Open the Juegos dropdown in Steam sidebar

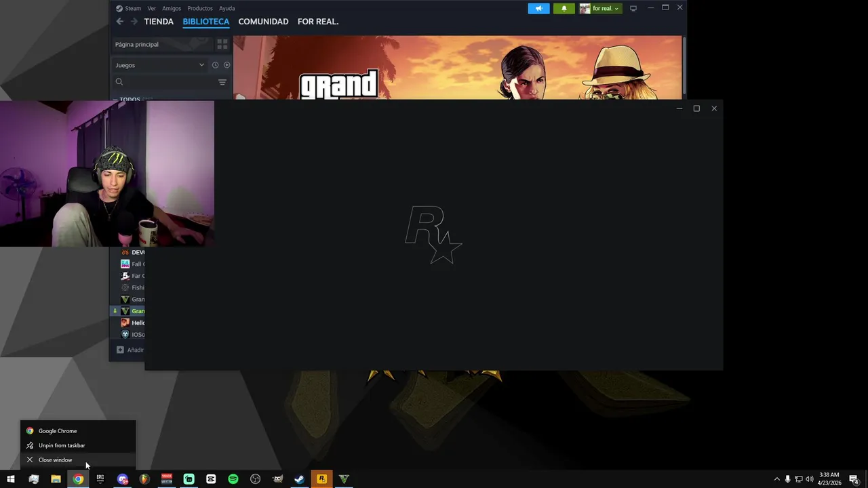(159, 65)
